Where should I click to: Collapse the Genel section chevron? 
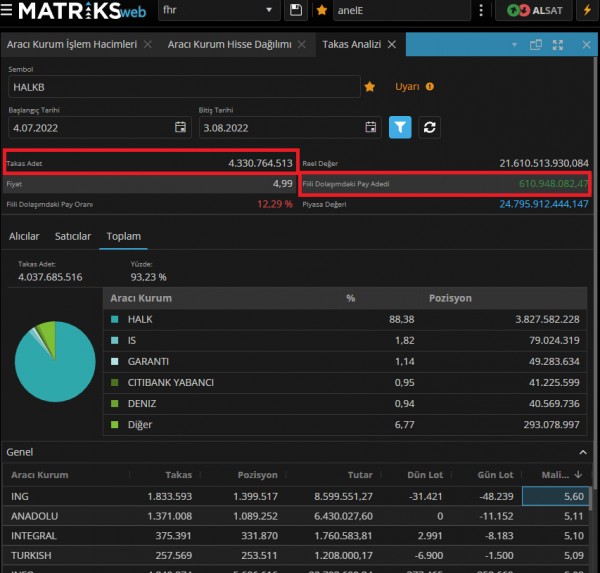point(583,452)
